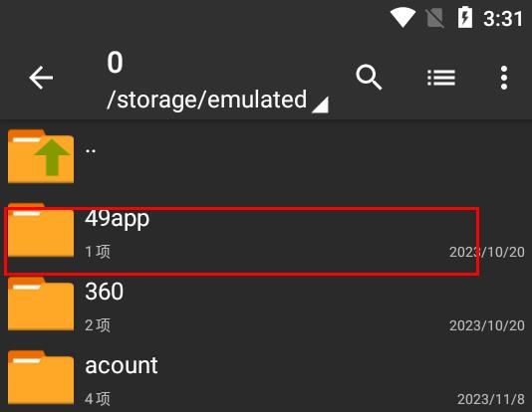532x412 pixels.
Task: Click the '1 项' item count under 49app
Action: [98, 252]
